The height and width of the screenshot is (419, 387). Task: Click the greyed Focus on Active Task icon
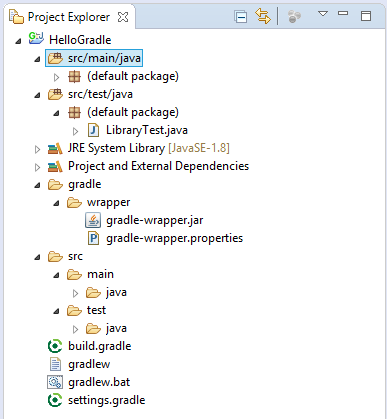pos(294,16)
